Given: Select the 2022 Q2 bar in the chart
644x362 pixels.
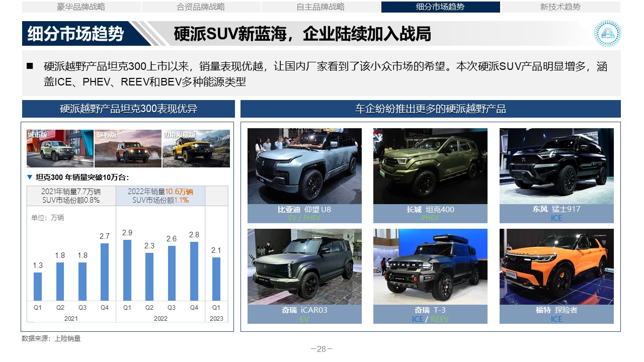Looking at the screenshot, I should 149,277.
